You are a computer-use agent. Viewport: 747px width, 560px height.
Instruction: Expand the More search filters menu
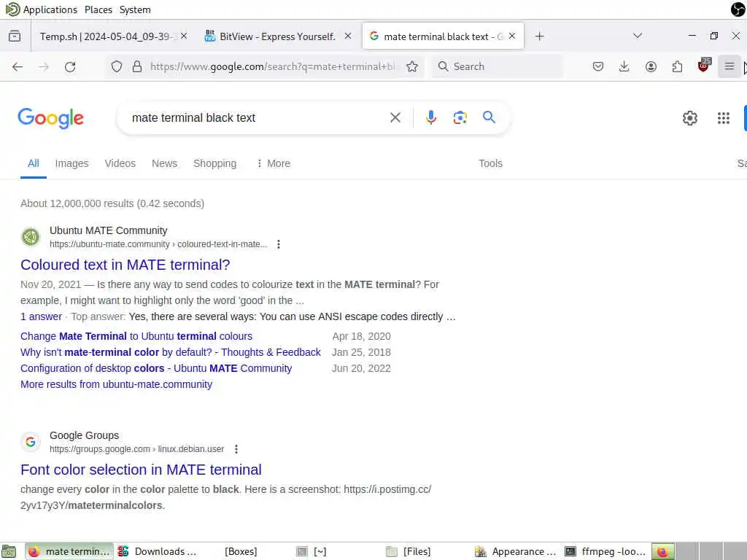coord(273,163)
